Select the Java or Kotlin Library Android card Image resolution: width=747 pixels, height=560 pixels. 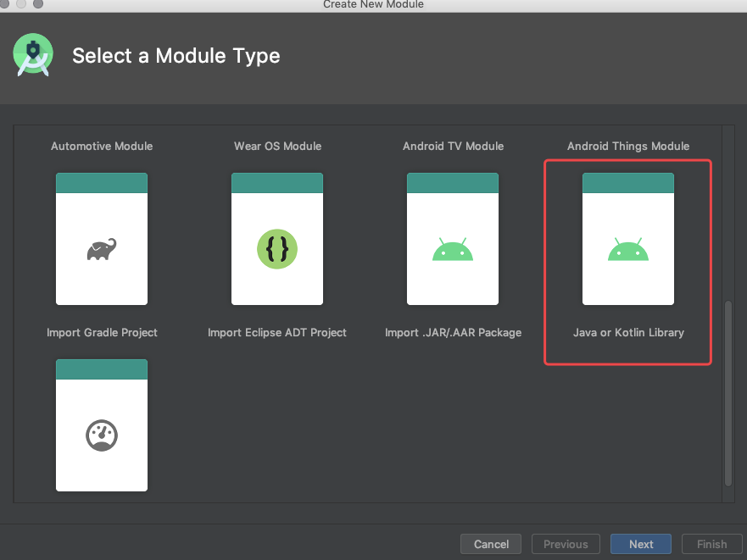(628, 239)
